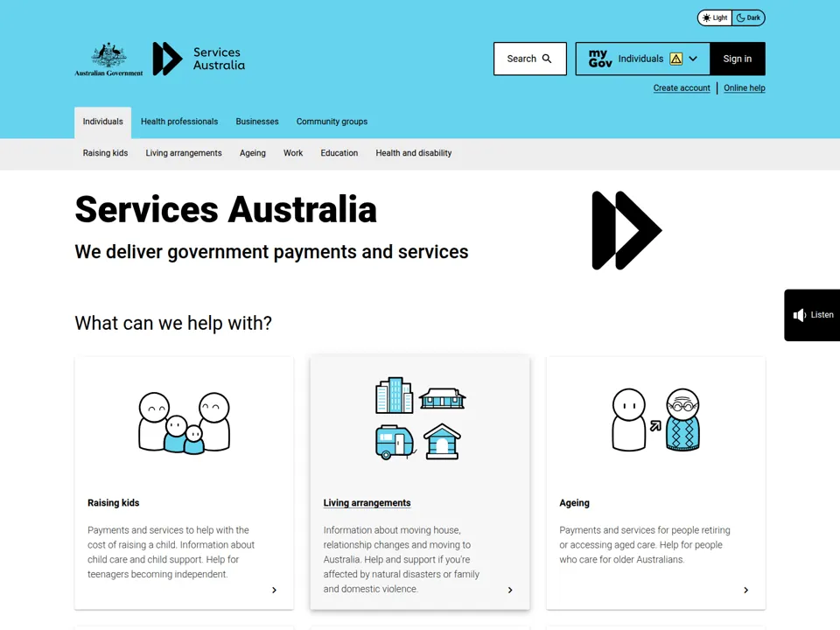Click the 'What can we help with?' heading

point(173,323)
